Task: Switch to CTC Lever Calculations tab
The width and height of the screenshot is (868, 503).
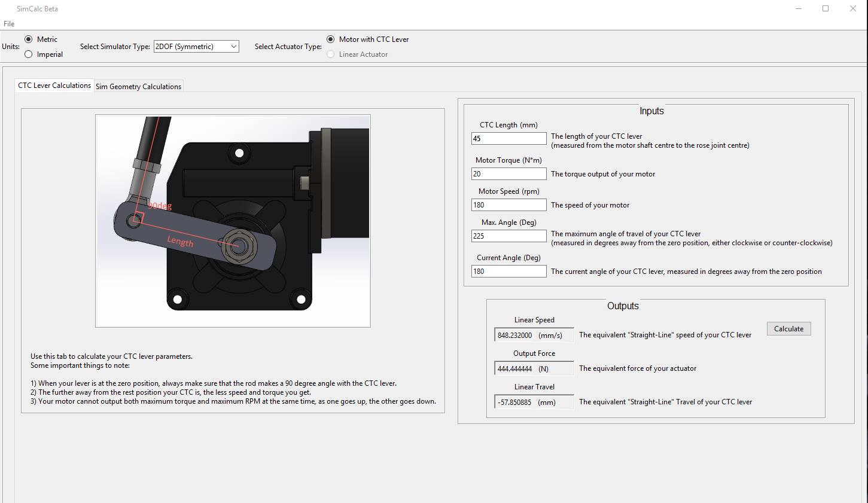Action: [54, 86]
